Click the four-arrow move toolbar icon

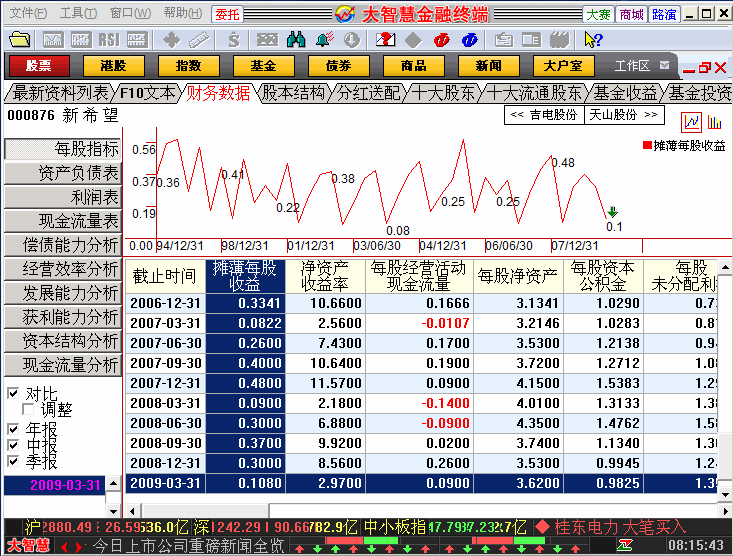[x=172, y=40]
